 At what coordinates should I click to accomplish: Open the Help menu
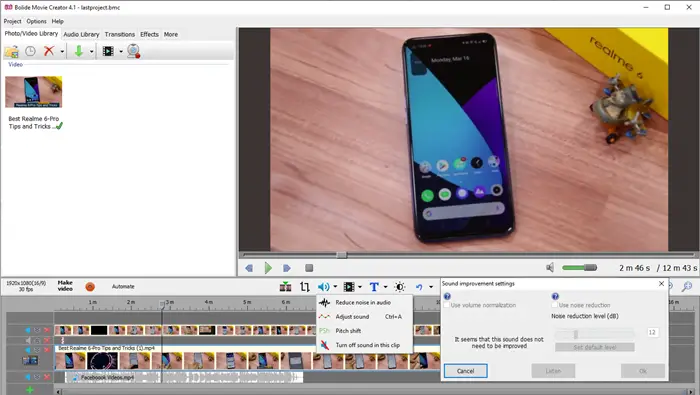click(58, 21)
